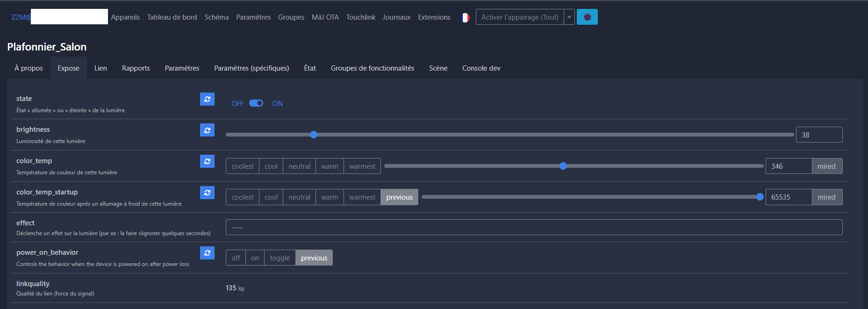
Task: Switch to the Lien tab
Action: (100, 68)
